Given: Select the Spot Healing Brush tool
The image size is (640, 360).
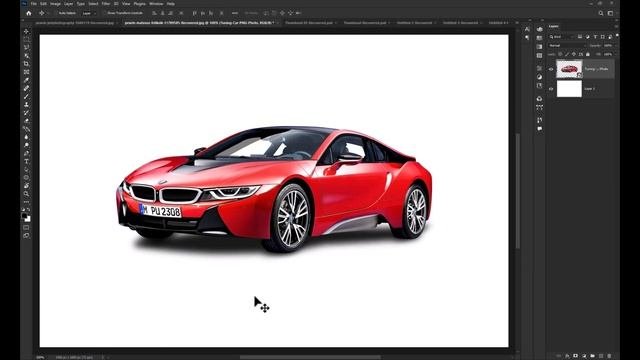Looking at the screenshot, I should point(27,89).
